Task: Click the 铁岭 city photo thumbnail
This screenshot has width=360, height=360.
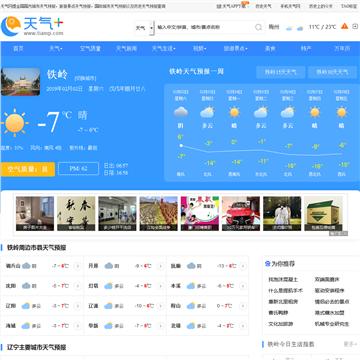Action: coord(20,82)
